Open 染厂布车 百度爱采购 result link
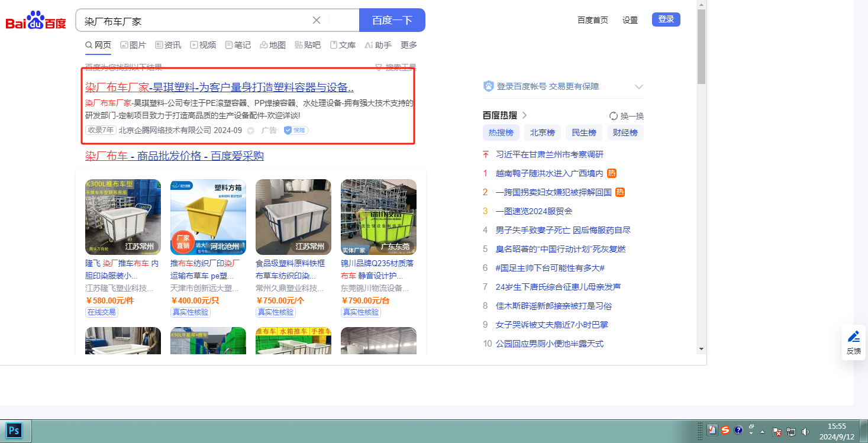 [x=175, y=156]
